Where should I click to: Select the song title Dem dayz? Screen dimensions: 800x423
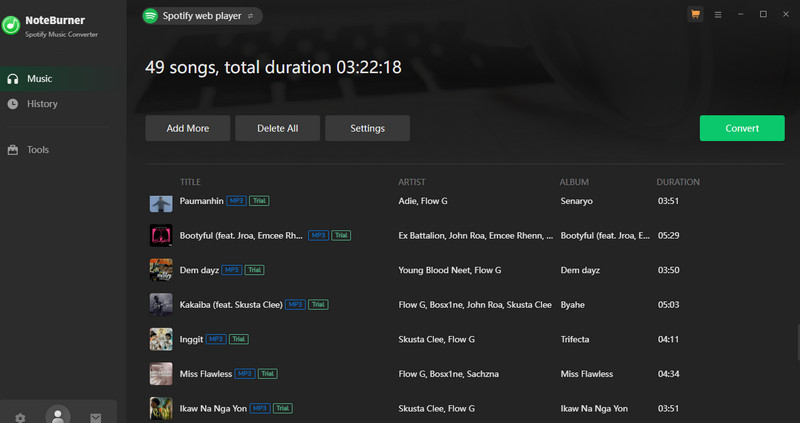pyautogui.click(x=199, y=270)
